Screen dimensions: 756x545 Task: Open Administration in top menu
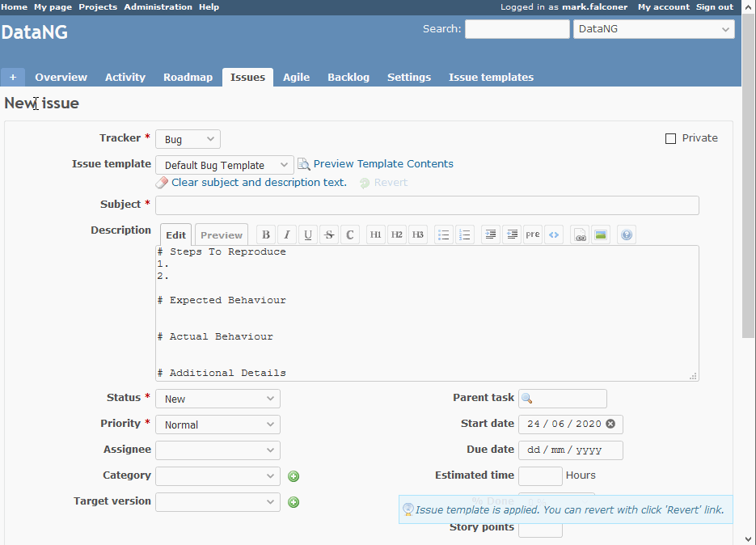[x=158, y=6]
